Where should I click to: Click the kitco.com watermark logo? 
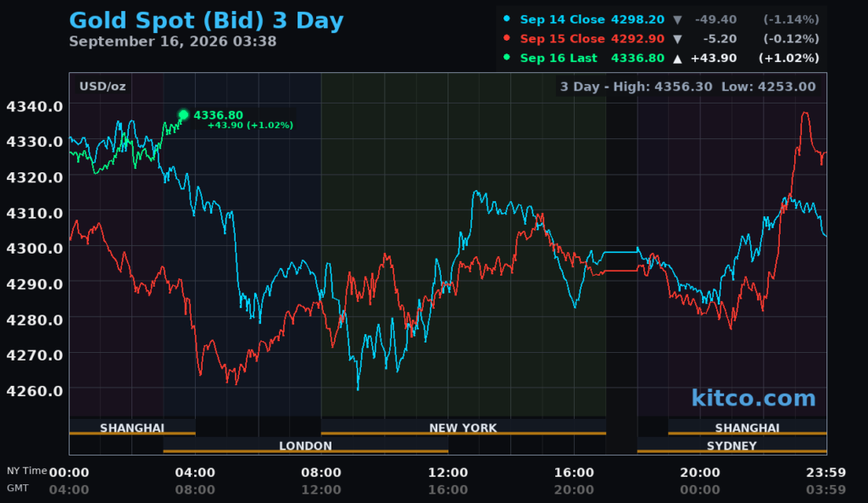pos(754,399)
